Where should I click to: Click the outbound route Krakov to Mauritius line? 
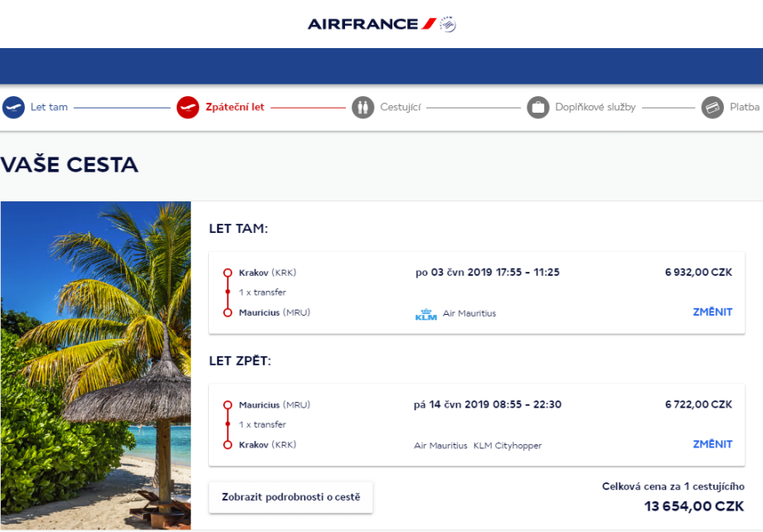[x=227, y=293]
